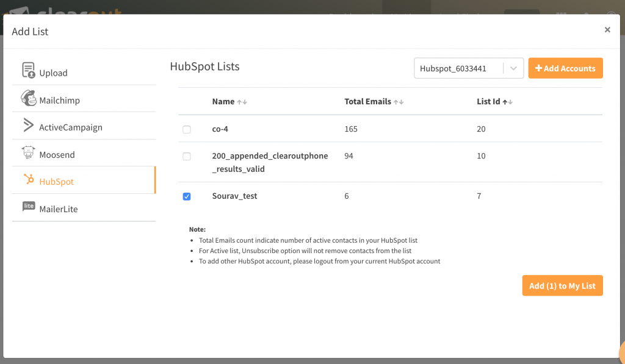Select the HubSpot tab
The image size is (625, 364).
click(x=84, y=180)
